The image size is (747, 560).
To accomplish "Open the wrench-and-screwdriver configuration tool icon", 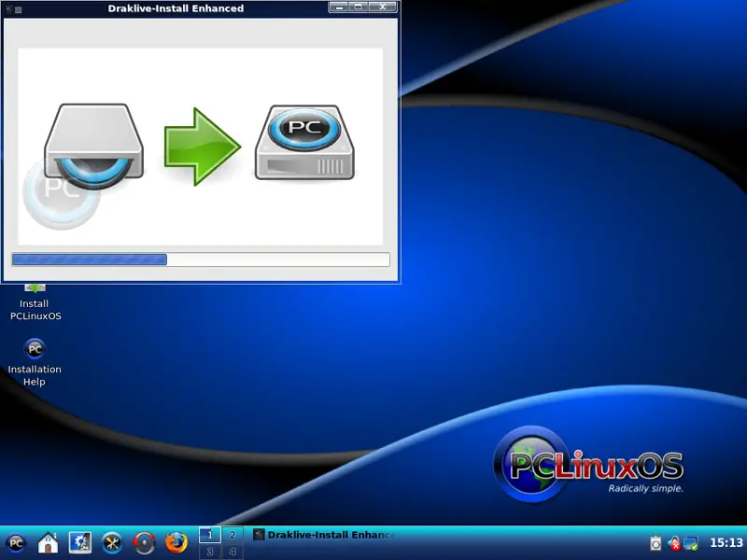I will (112, 543).
